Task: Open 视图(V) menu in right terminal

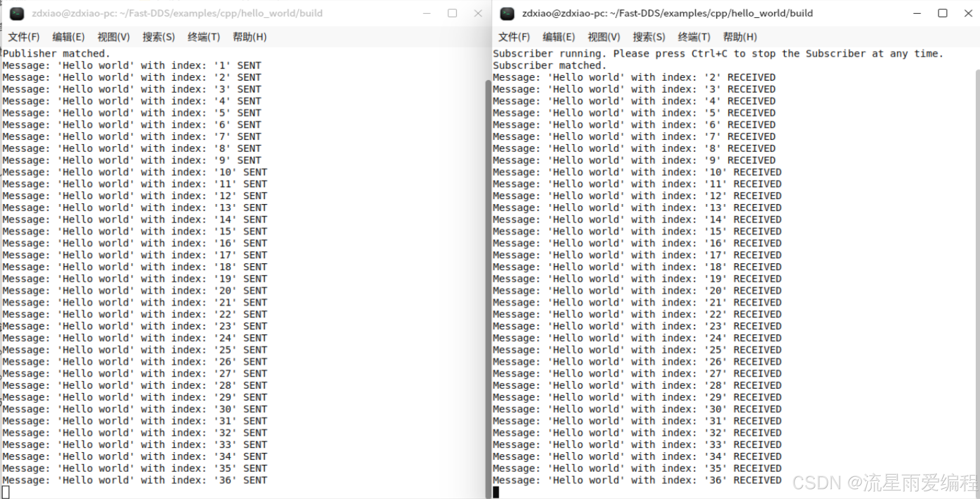Action: (x=604, y=37)
